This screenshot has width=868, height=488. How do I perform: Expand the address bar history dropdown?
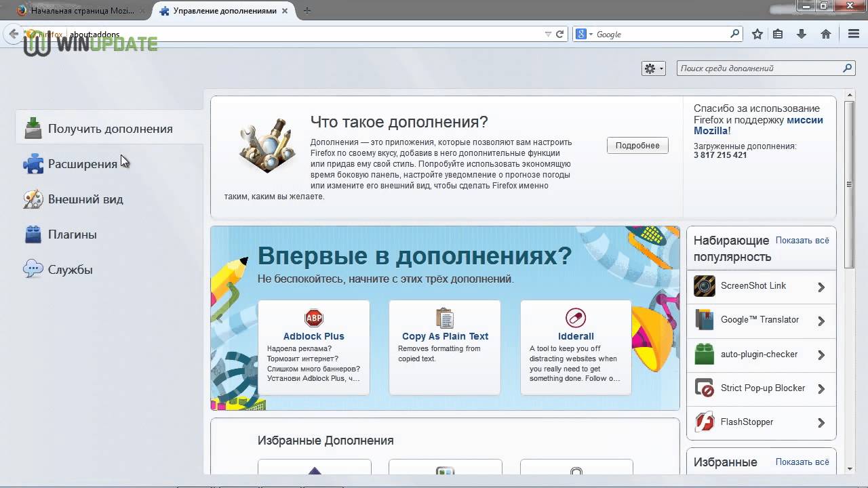click(x=548, y=34)
